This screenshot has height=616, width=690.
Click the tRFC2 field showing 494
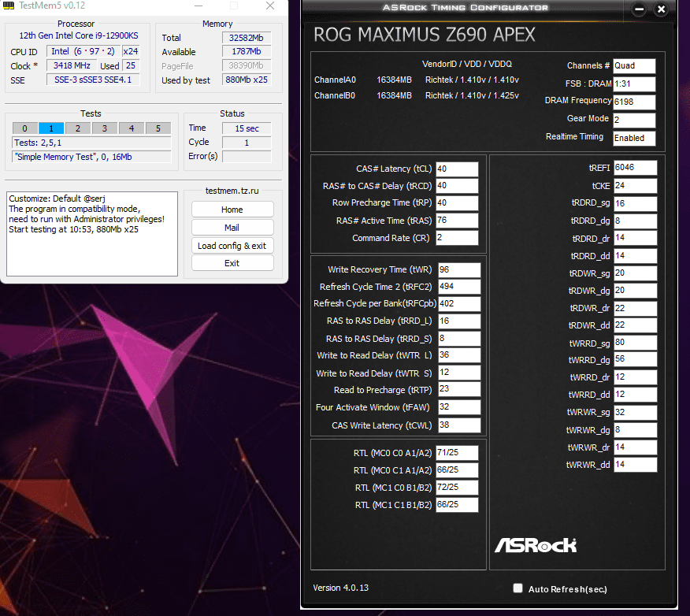[459, 287]
